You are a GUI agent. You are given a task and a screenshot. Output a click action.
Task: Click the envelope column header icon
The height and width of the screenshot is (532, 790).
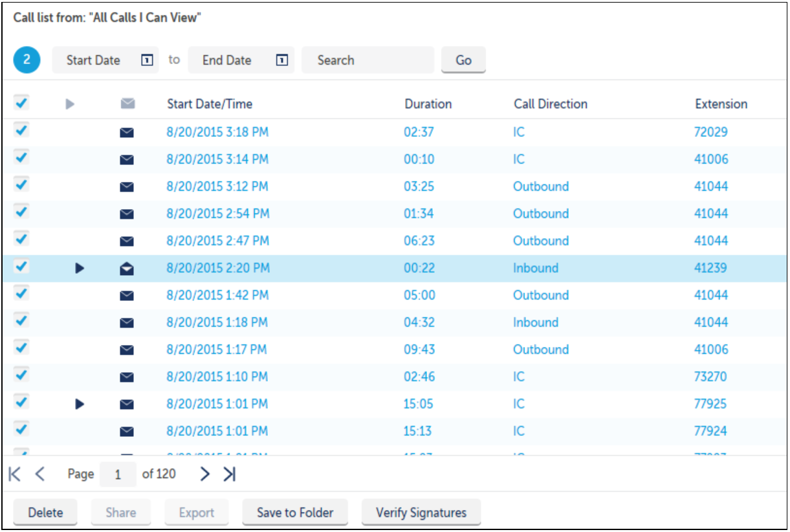[x=127, y=104]
